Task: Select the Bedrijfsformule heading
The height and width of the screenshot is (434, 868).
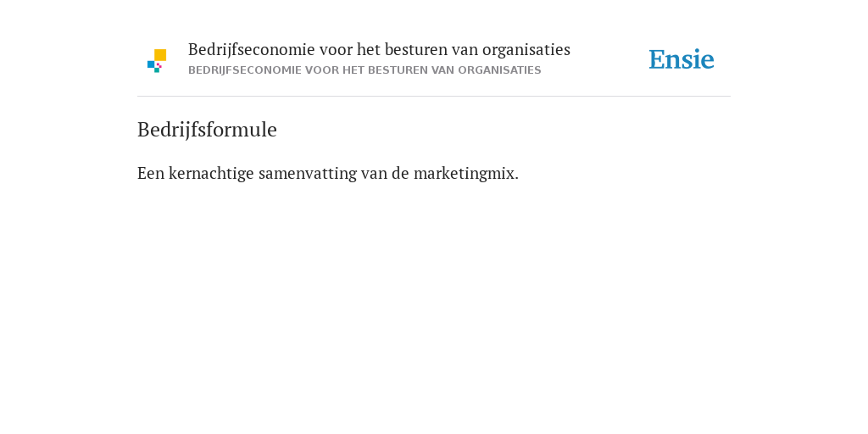Action: pos(207,130)
